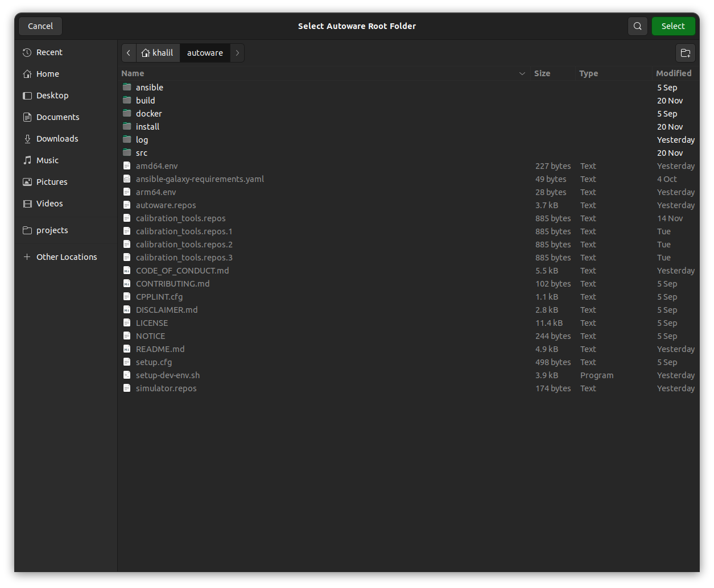Collapse the sort order on the Name column
This screenshot has width=714, height=588.
point(522,73)
